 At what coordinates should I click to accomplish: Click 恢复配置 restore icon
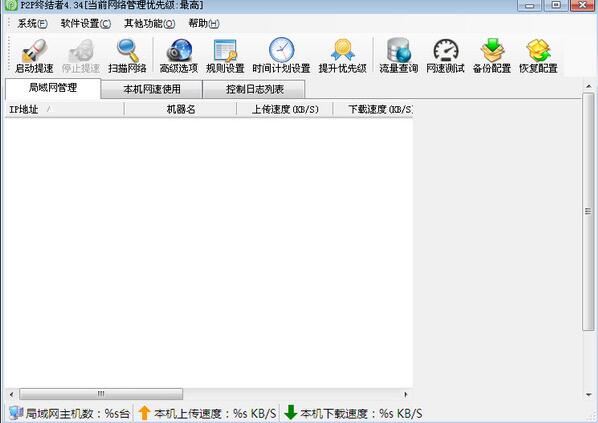pyautogui.click(x=539, y=50)
